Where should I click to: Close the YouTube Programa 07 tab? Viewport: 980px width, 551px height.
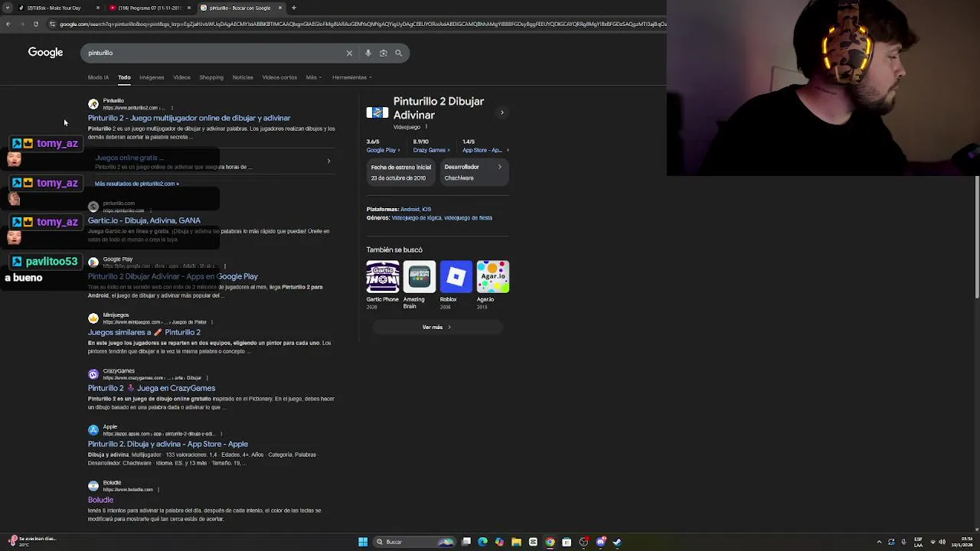tap(189, 8)
